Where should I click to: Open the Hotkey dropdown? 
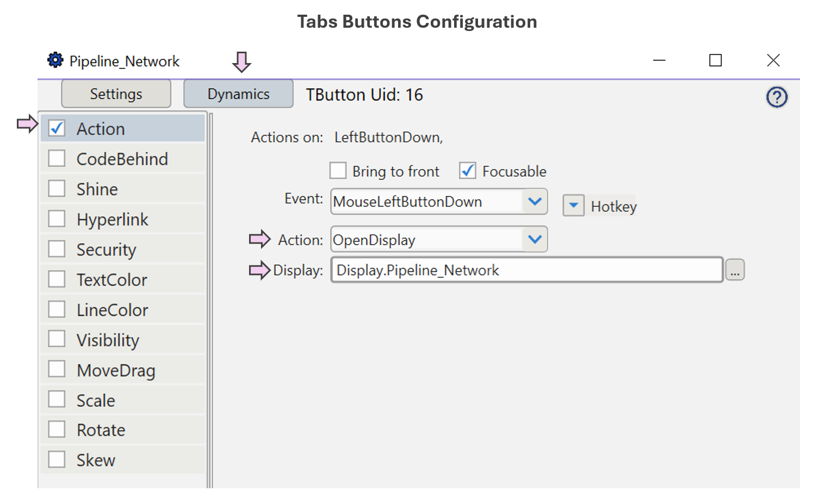point(573,206)
